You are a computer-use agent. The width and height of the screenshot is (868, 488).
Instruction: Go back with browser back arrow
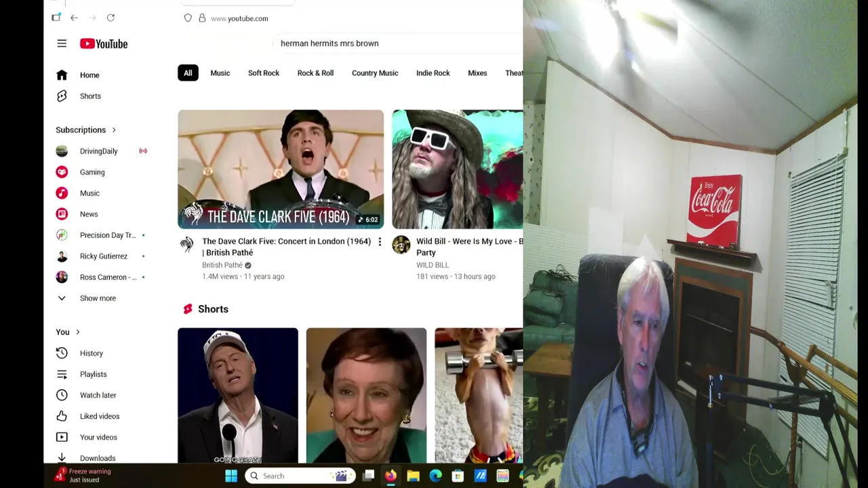(x=74, y=18)
